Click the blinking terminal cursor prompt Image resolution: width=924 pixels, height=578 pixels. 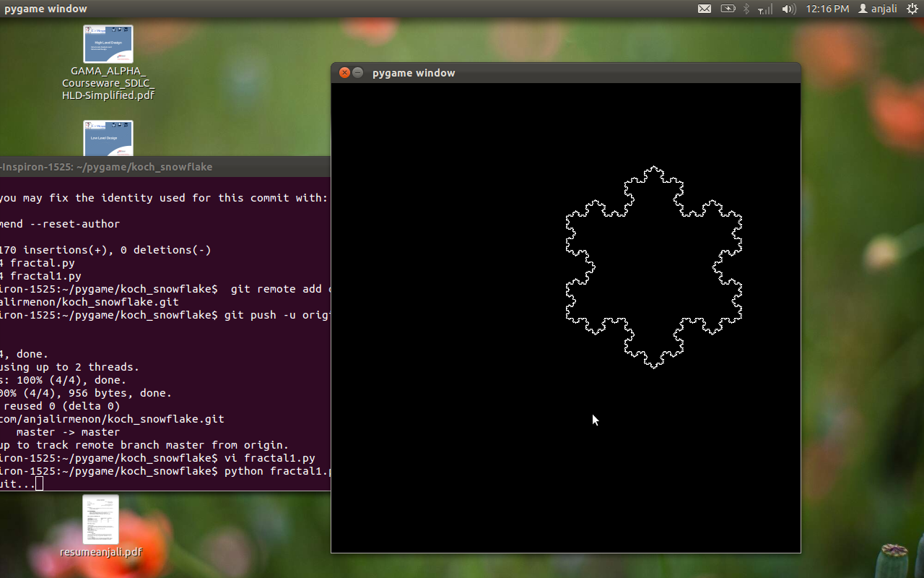38,483
